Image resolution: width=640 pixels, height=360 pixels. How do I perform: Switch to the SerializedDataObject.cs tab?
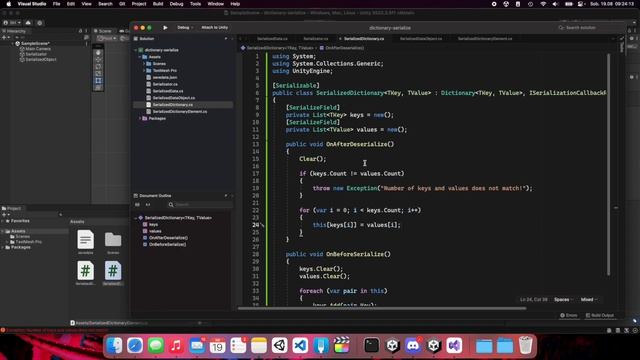point(421,39)
